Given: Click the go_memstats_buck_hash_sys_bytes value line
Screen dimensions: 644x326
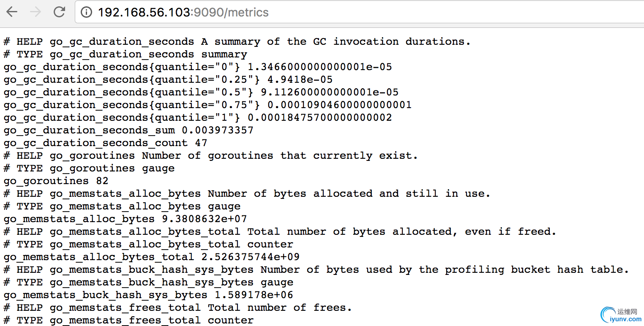Looking at the screenshot, I should (x=148, y=295).
